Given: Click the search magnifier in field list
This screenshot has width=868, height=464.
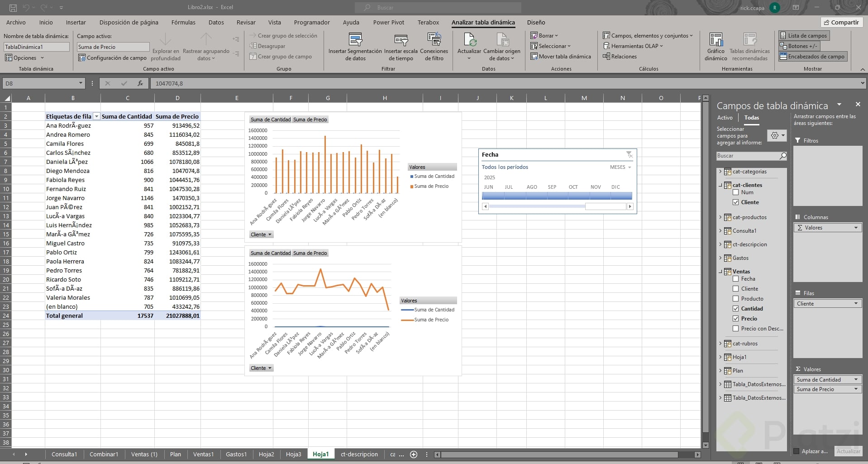Looking at the screenshot, I should point(783,156).
